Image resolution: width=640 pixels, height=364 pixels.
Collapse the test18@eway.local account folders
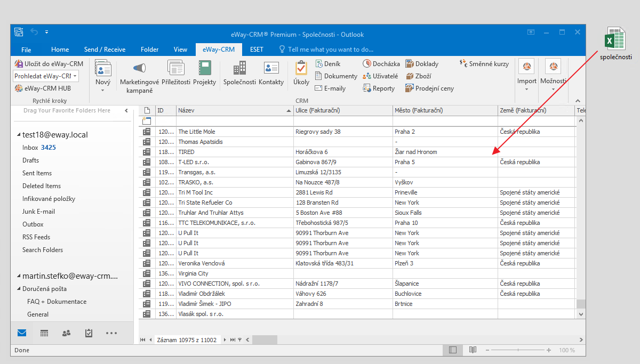(19, 135)
